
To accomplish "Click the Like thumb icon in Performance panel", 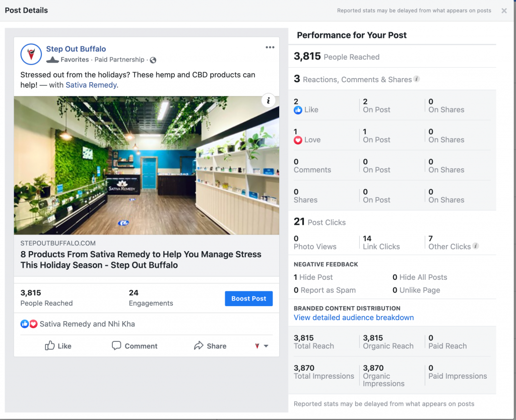I will pyautogui.click(x=298, y=110).
